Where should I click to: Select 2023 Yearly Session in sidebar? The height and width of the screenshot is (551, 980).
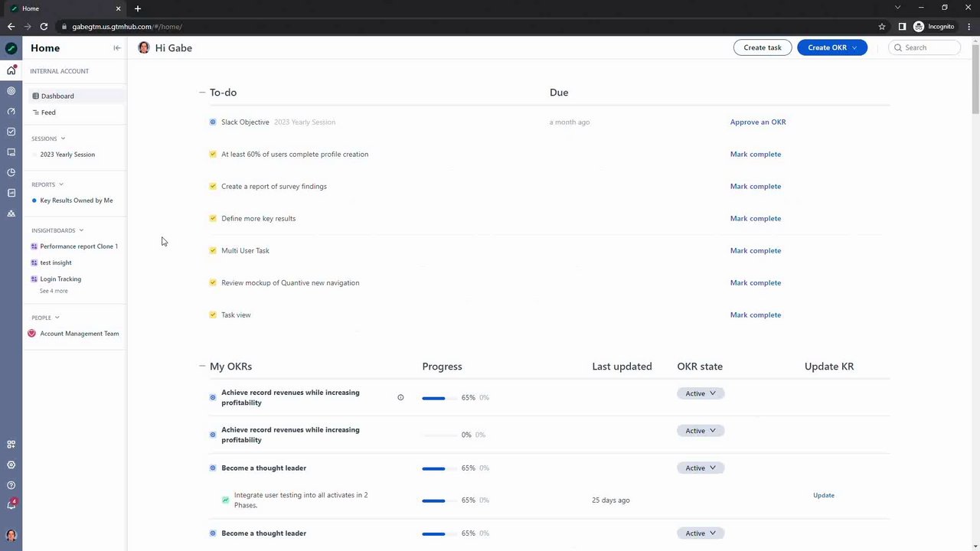[x=67, y=155]
